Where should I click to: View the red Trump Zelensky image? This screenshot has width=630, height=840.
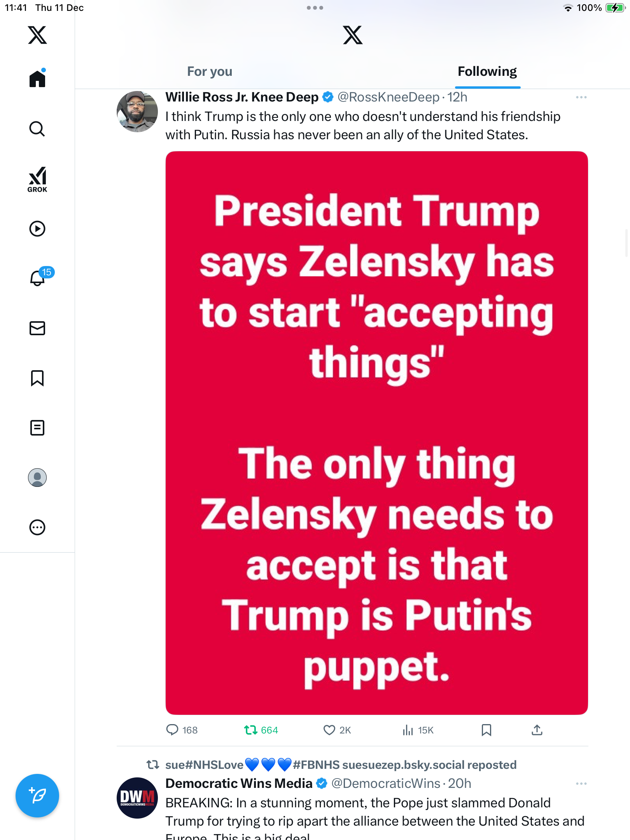pos(376,432)
